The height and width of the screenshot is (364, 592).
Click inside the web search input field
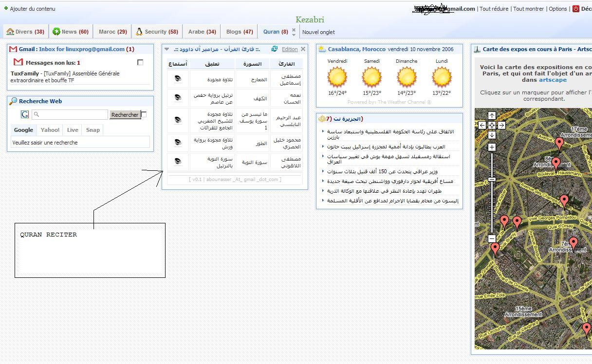[70, 114]
